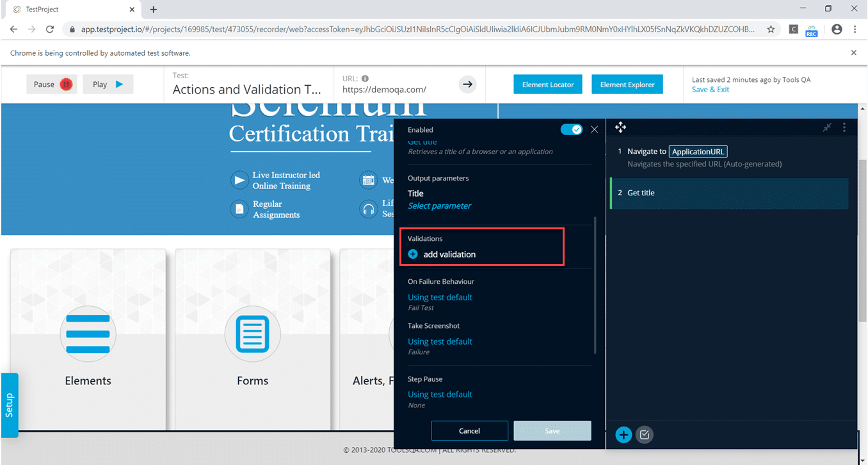Open the blue Setup side tab
The width and height of the screenshot is (868, 465).
tap(10, 405)
